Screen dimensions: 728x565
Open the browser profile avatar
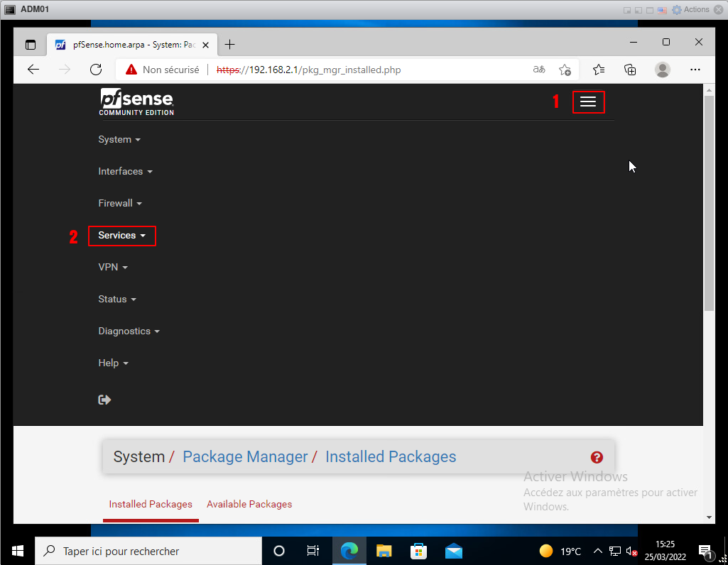point(662,70)
